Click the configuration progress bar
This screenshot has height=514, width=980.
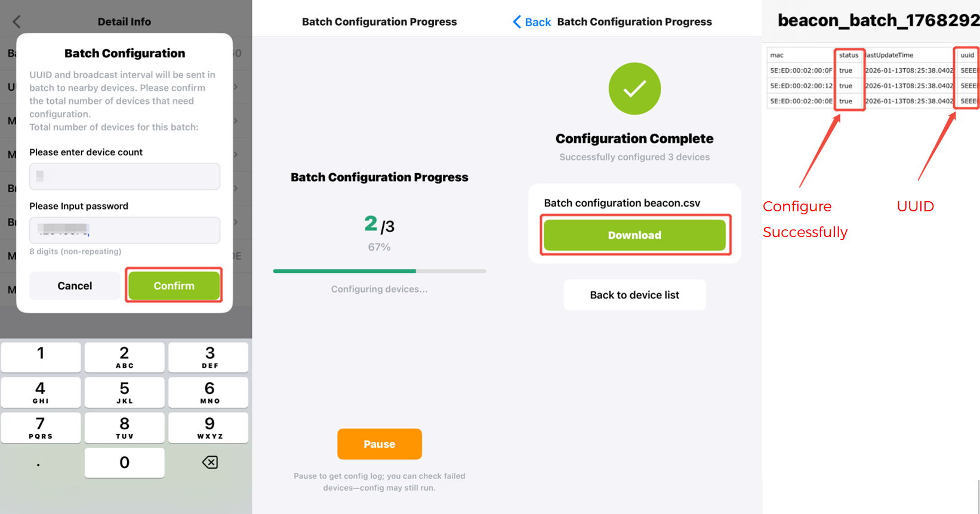(x=379, y=271)
